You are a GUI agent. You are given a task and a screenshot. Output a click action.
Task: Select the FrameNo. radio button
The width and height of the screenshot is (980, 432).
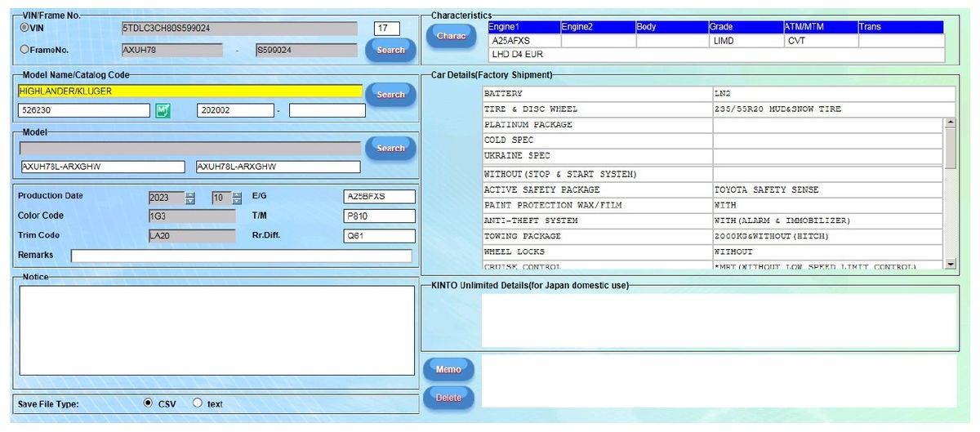(x=24, y=49)
